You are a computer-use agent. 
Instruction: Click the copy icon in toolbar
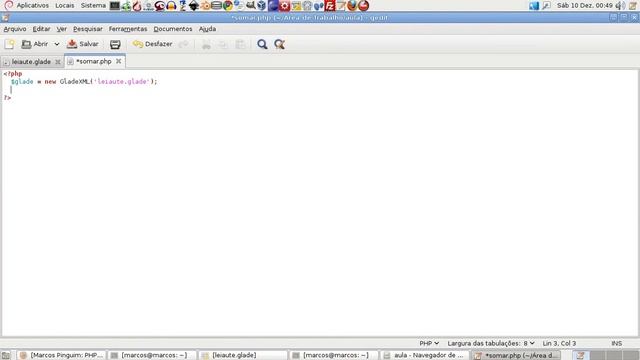pos(223,44)
